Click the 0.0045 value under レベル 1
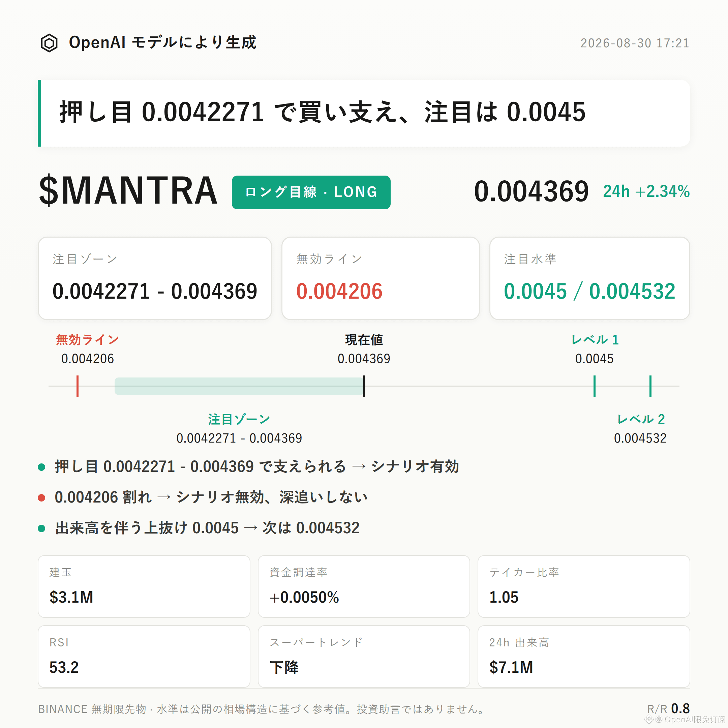This screenshot has height=728, width=728. pos(594,359)
